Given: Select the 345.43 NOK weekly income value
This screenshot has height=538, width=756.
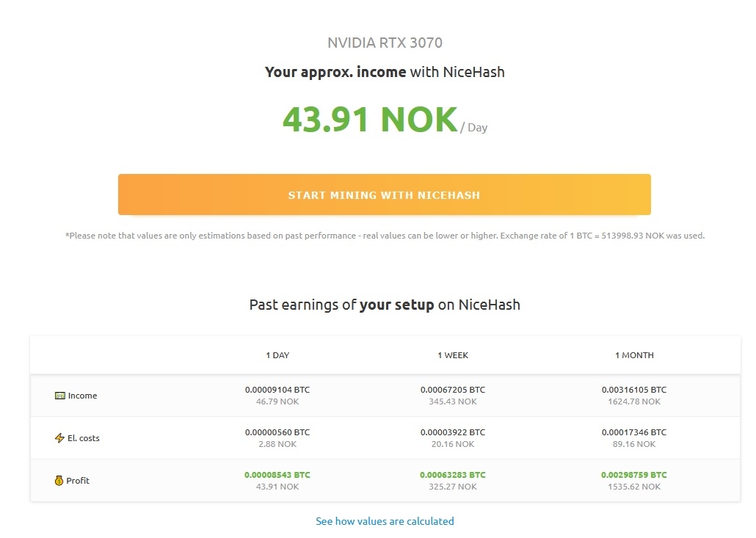Looking at the screenshot, I should pyautogui.click(x=453, y=401).
